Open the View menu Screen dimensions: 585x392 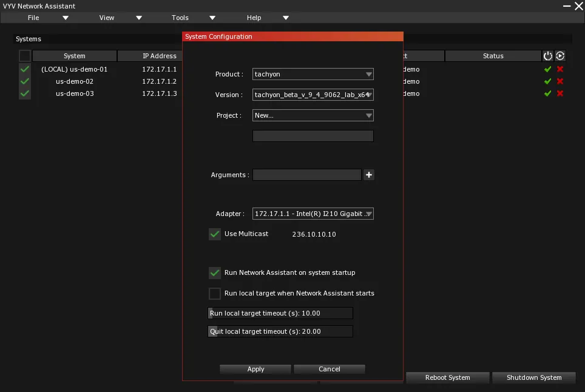point(107,18)
